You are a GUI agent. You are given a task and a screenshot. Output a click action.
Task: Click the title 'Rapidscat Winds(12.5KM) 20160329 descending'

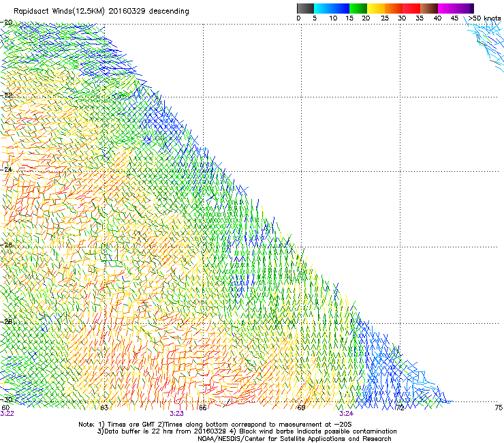(x=101, y=12)
